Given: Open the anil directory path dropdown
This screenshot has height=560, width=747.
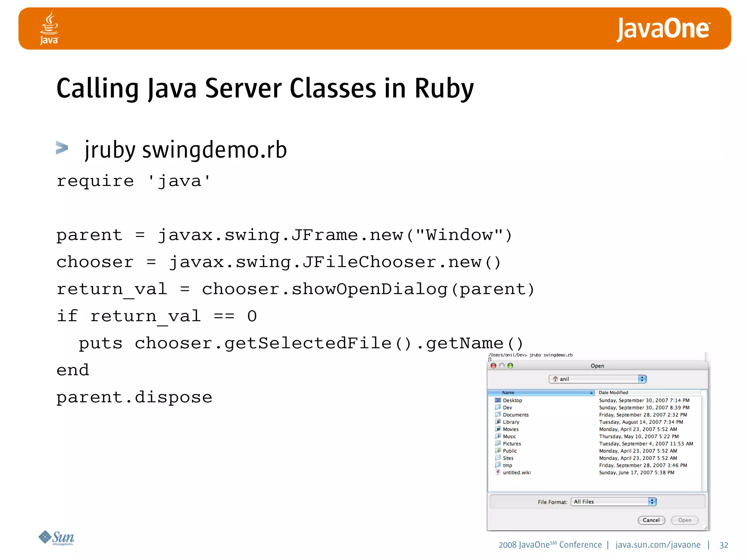Looking at the screenshot, I should [x=597, y=379].
